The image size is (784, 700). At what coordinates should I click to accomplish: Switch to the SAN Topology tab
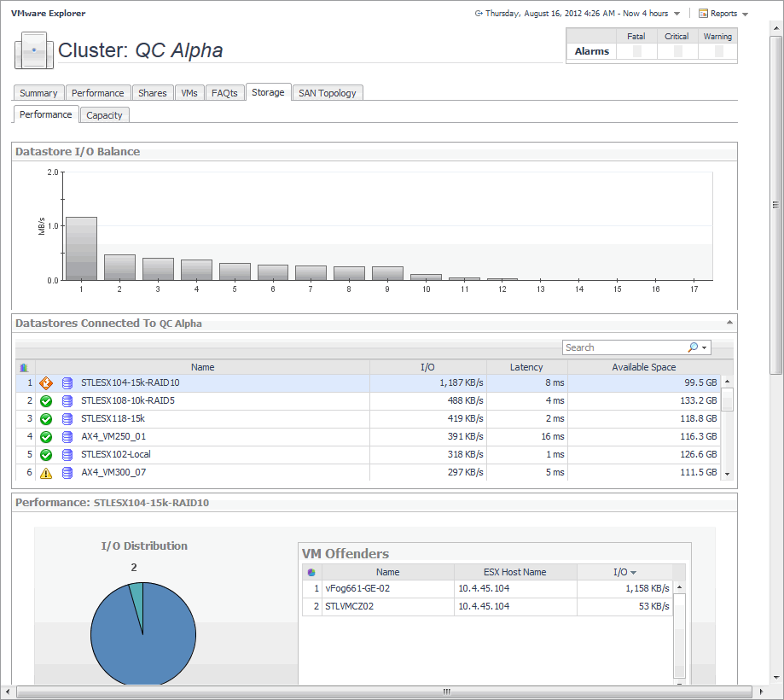point(328,93)
